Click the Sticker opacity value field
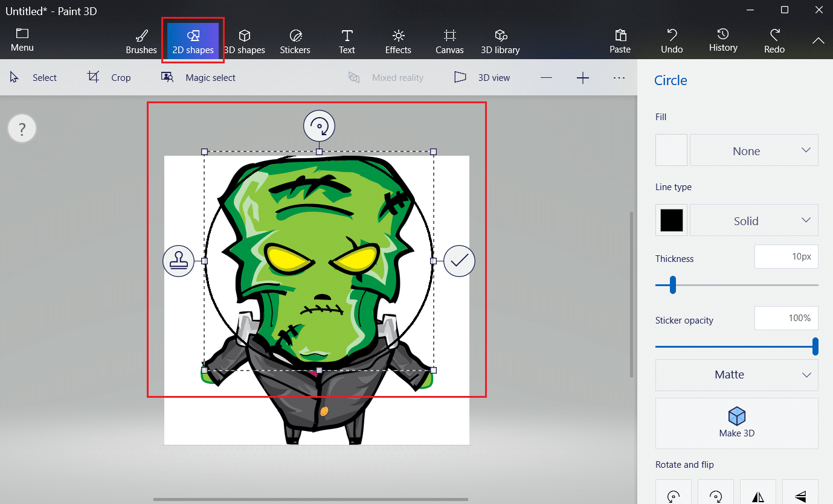Viewport: 833px width, 504px height. [x=786, y=318]
